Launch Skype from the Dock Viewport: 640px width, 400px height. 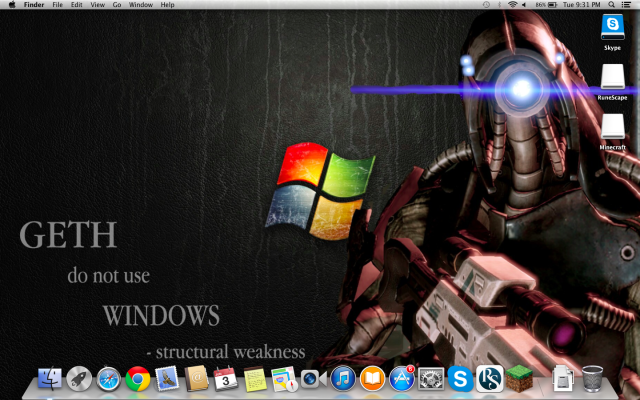[460, 378]
